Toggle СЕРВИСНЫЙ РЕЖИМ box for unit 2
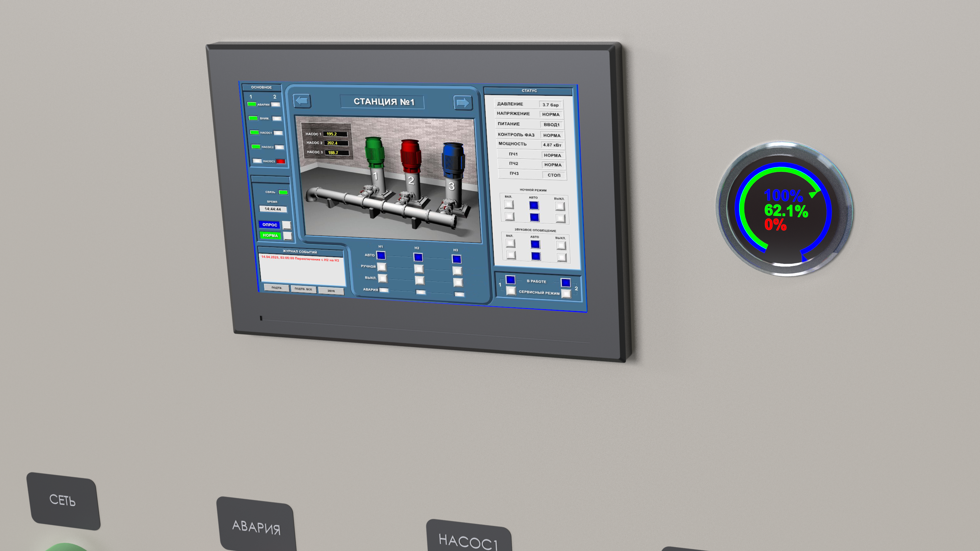The image size is (980, 551). tap(567, 293)
